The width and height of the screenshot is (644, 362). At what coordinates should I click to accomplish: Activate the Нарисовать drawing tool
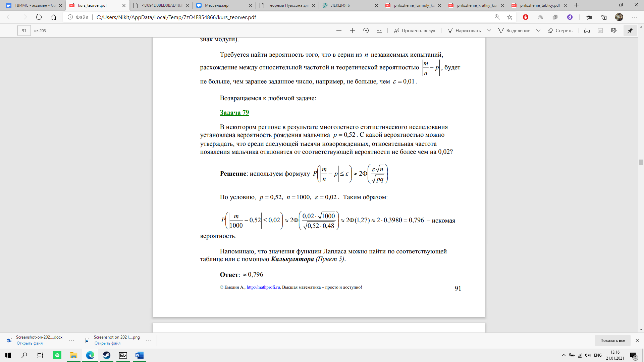click(x=464, y=31)
